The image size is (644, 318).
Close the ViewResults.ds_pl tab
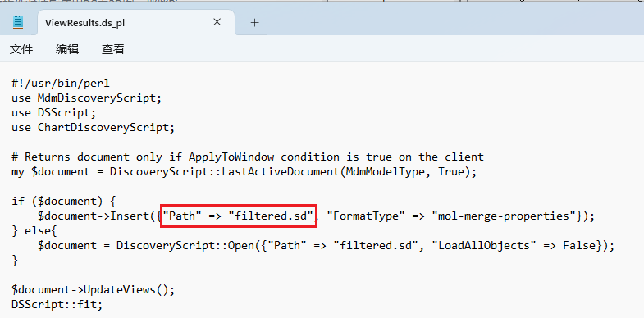tap(217, 22)
